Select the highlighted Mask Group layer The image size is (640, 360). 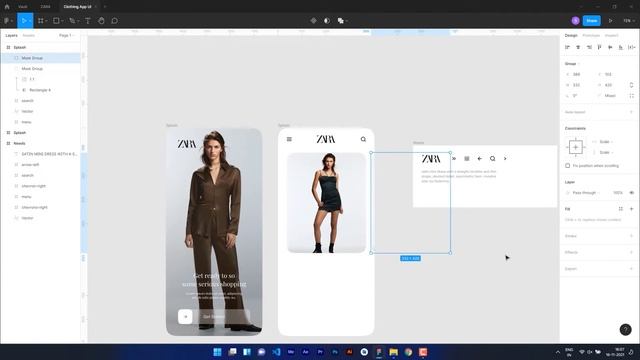pos(41,58)
